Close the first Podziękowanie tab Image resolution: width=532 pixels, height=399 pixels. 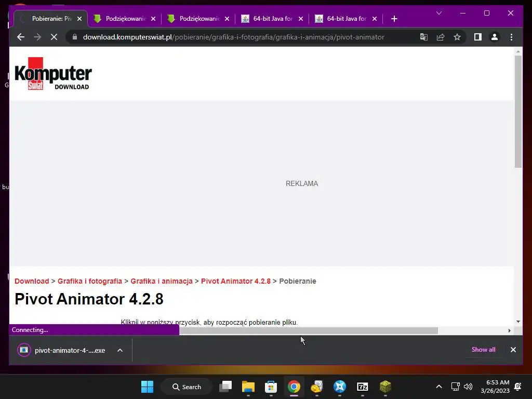(153, 19)
